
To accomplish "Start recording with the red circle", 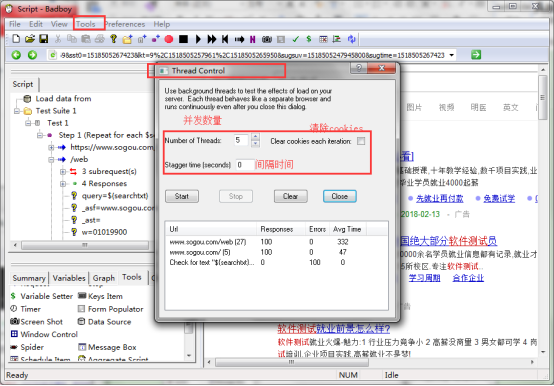I will 169,39.
